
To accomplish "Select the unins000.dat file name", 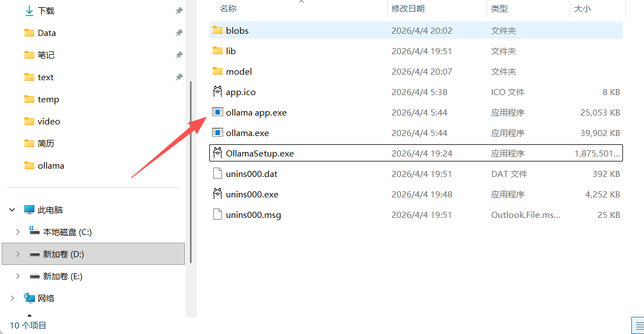I will pyautogui.click(x=251, y=174).
